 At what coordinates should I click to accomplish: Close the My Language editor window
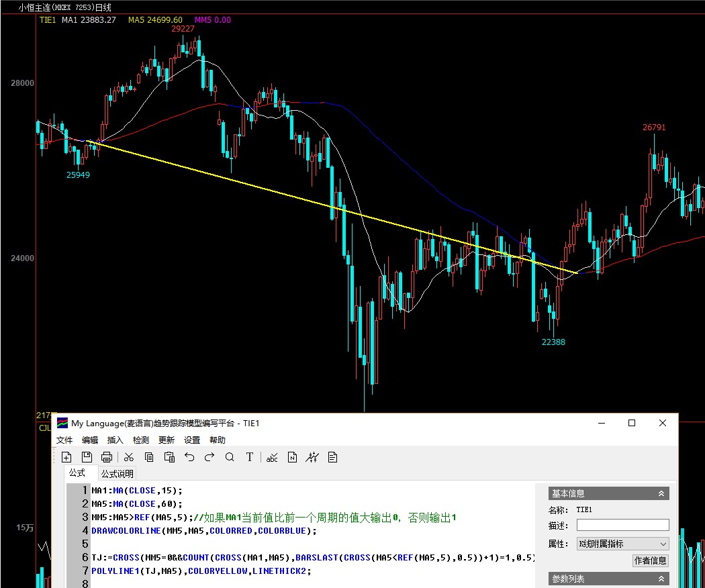pos(662,423)
